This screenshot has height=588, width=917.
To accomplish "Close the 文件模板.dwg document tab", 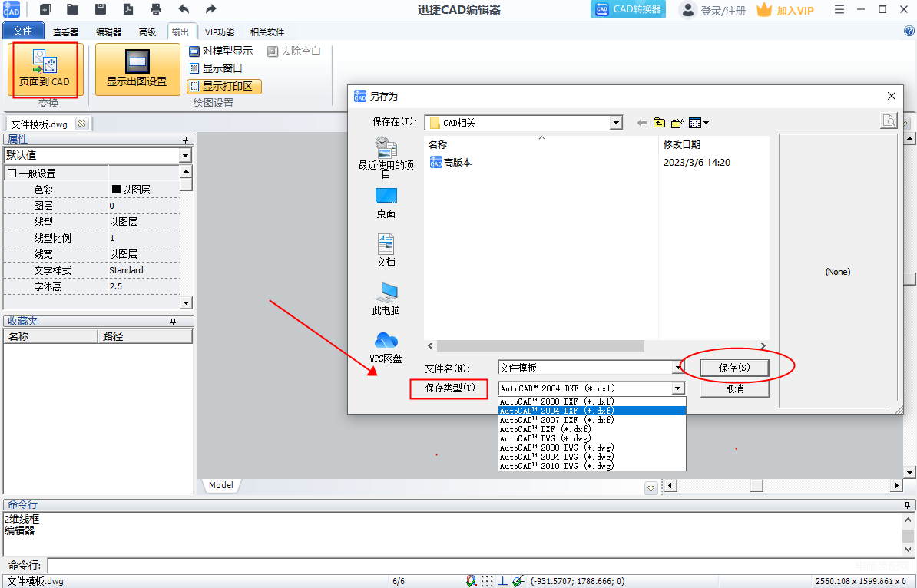I will 82,124.
